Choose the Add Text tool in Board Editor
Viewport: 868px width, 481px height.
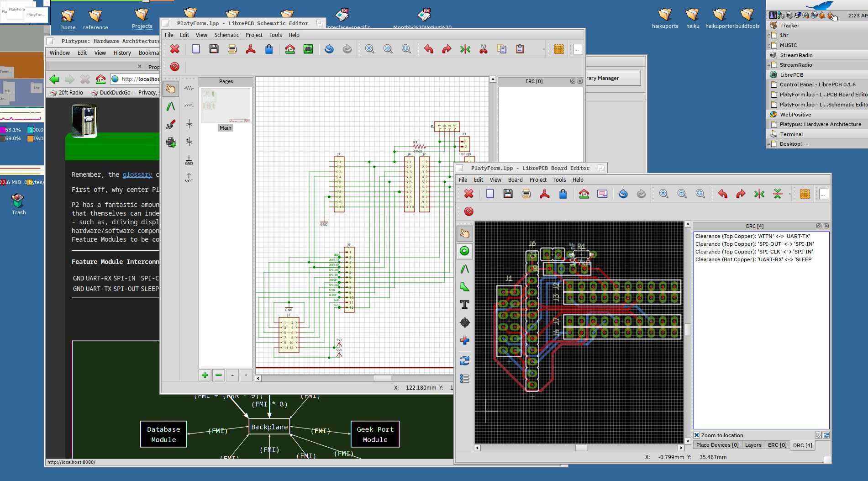[464, 305]
